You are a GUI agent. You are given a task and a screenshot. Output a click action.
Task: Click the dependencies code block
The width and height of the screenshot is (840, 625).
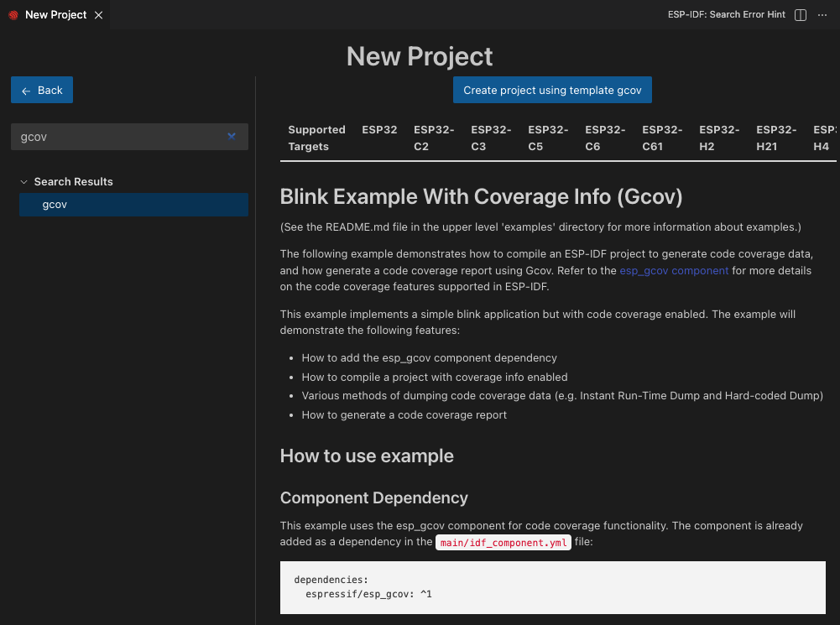[x=552, y=587]
